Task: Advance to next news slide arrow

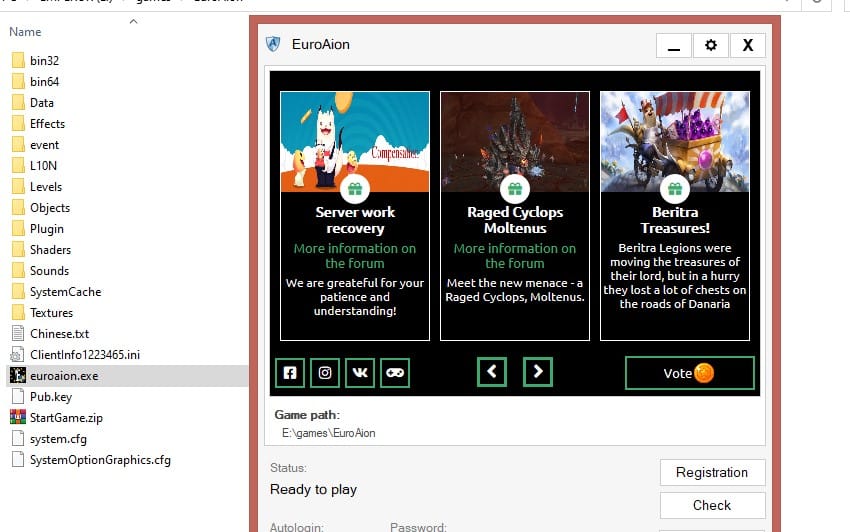Action: 538,372
